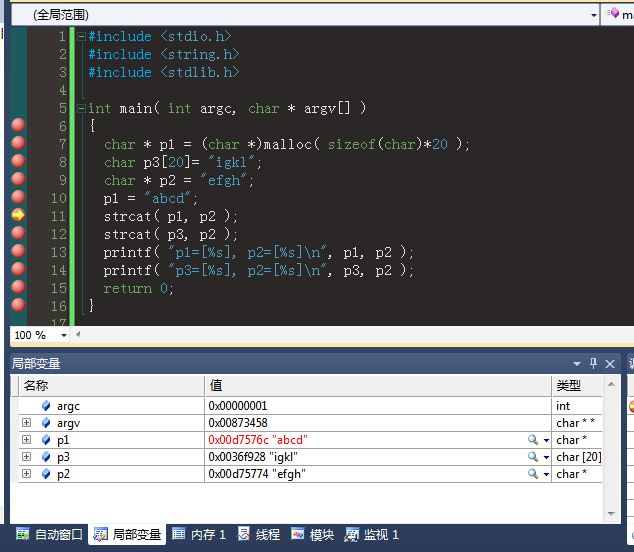Click the 监视 1 tab icon
The width and height of the screenshot is (634, 552).
point(351,535)
